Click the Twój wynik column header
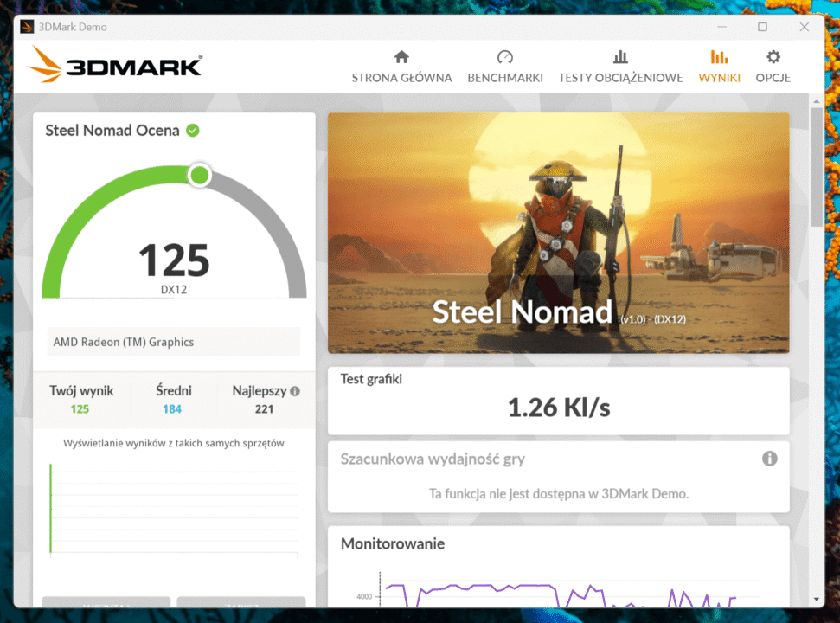The height and width of the screenshot is (623, 840). [x=82, y=390]
